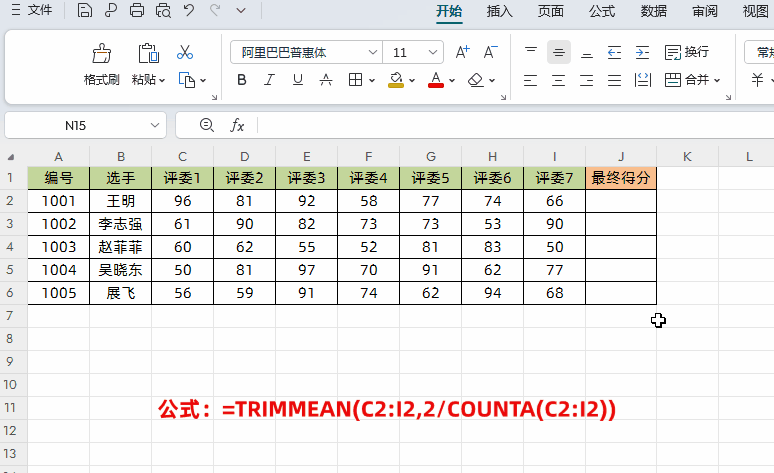Click the 最终得分 header cell
The width and height of the screenshot is (774, 473).
[621, 178]
